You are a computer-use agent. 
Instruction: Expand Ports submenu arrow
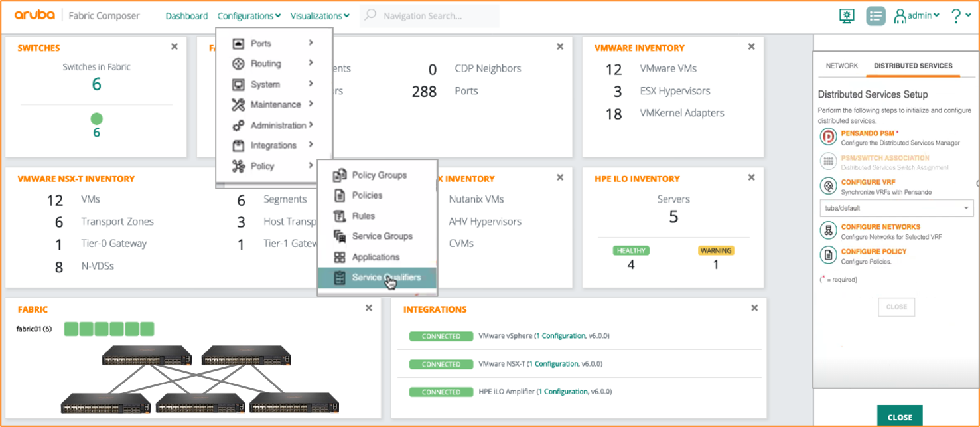[311, 43]
